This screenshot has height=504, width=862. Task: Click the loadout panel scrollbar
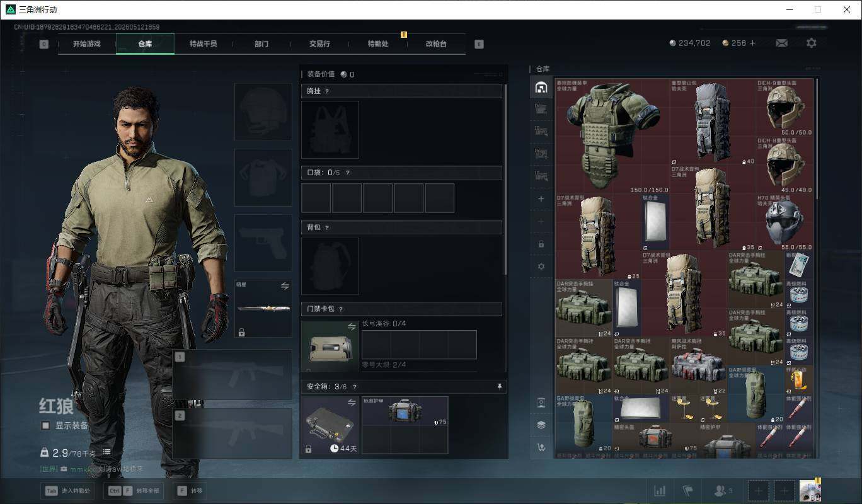pyautogui.click(x=505, y=180)
